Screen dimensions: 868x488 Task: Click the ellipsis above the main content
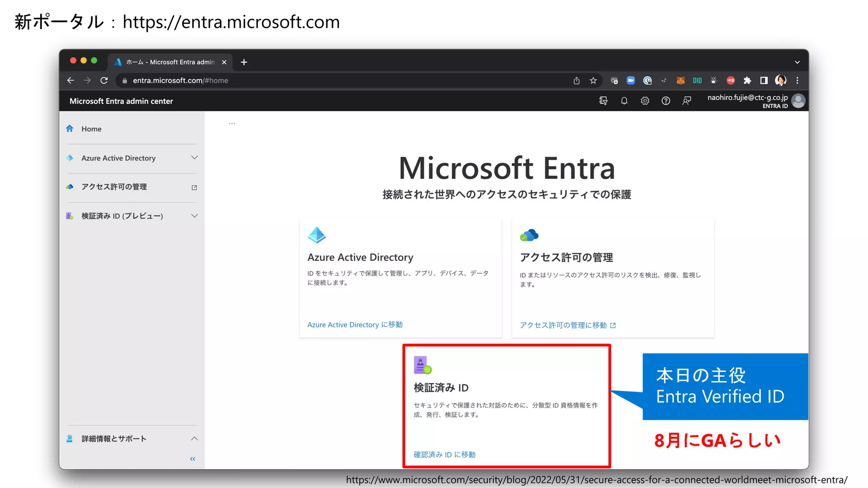pos(232,123)
